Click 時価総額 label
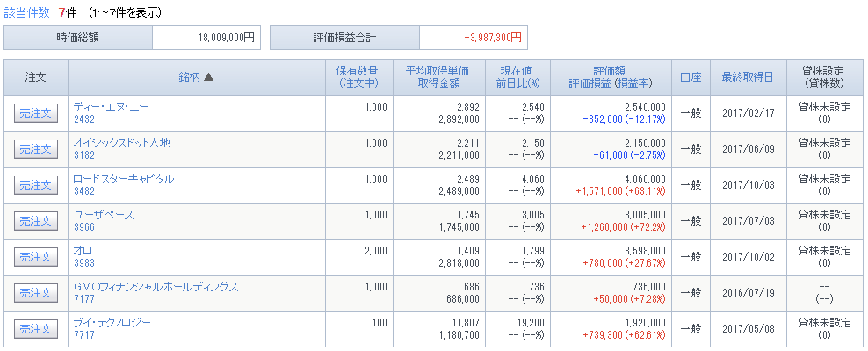This screenshot has height=351, width=868. pos(78,38)
